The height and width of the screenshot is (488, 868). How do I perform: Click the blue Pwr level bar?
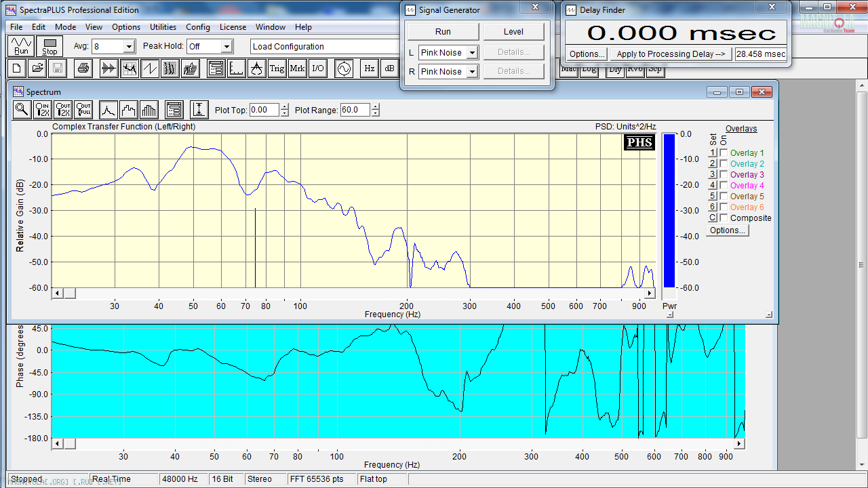coord(669,210)
